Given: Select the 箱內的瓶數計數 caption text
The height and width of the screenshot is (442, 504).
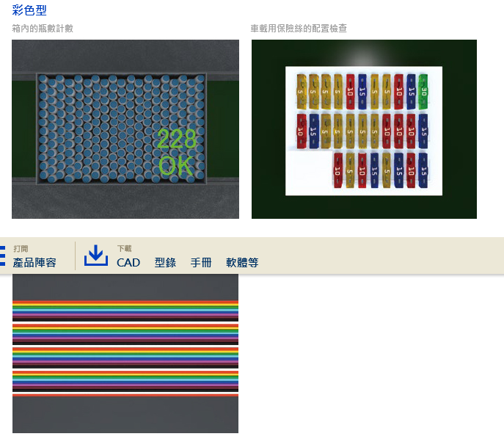Looking at the screenshot, I should tap(43, 29).
